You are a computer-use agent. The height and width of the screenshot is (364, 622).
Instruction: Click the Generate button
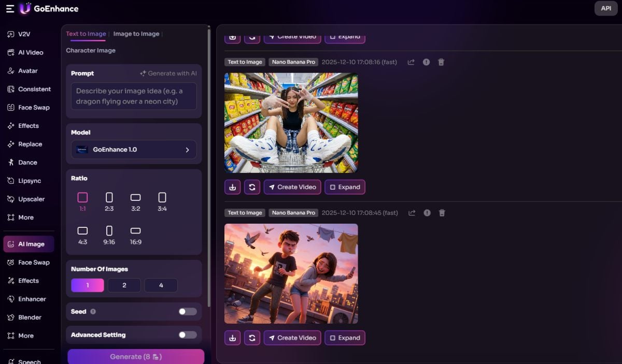click(135, 356)
